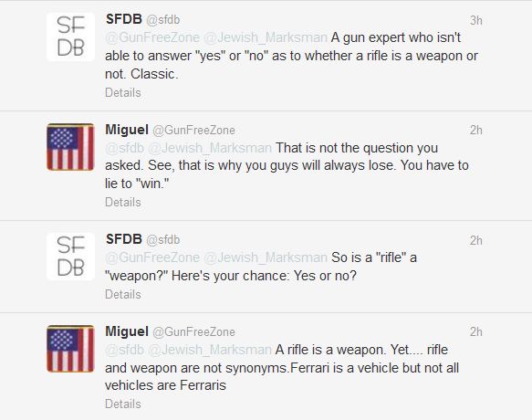Screen dimensions: 532x420
Task: Open SFDB avatar on third tweet
Action: 70,257
